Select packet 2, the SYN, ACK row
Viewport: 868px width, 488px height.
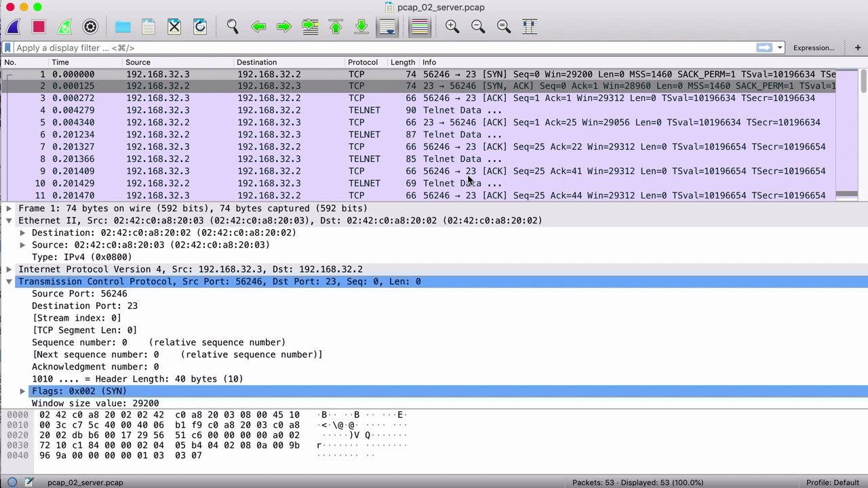[x=419, y=86]
